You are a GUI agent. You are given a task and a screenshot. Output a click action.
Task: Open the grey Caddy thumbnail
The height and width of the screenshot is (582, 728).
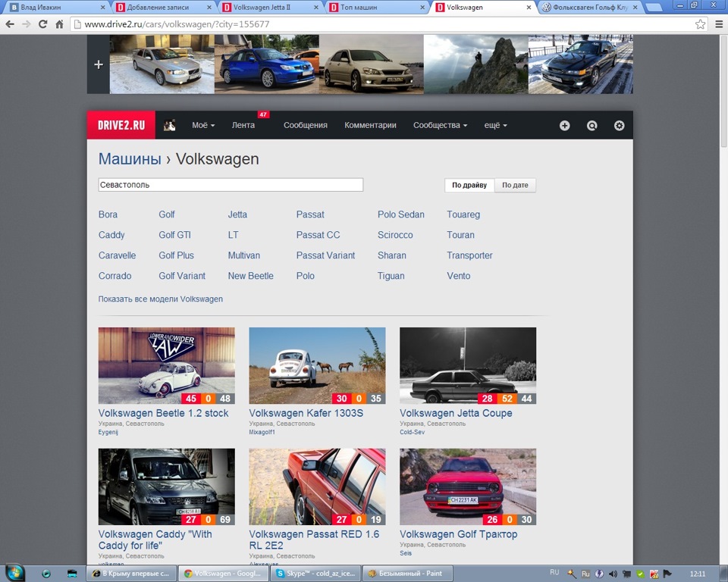167,487
